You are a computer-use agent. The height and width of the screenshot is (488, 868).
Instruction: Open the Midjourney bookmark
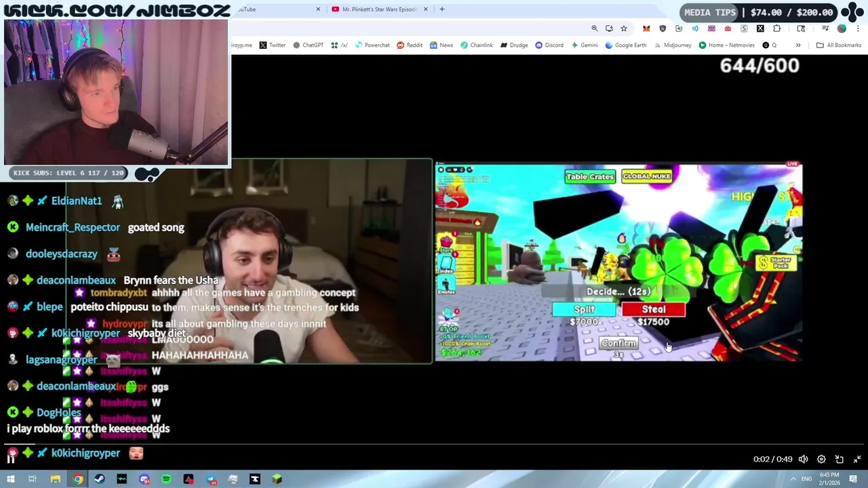coord(673,45)
